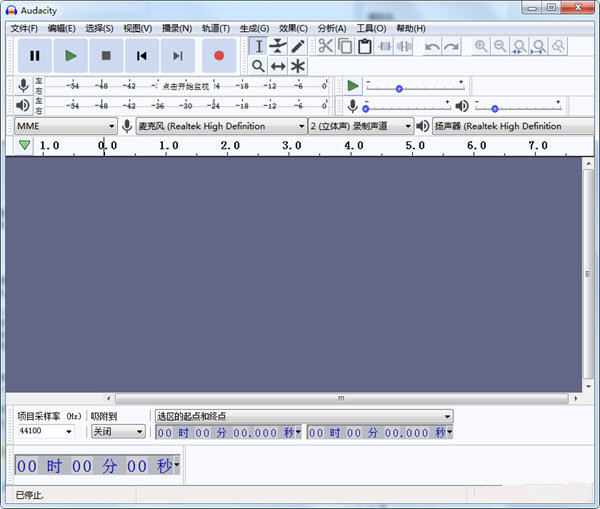Click the Stop button
This screenshot has height=509, width=600.
(106, 56)
